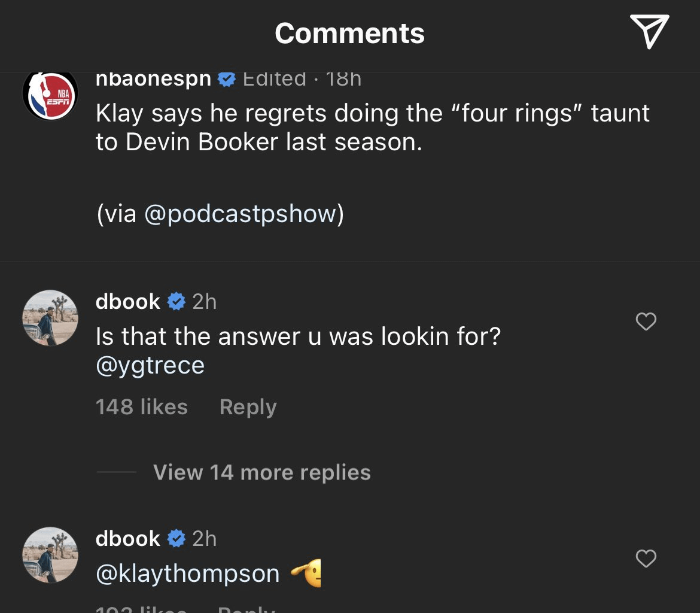Open the @klaythompson mention
700x613 pixels.
(x=187, y=573)
